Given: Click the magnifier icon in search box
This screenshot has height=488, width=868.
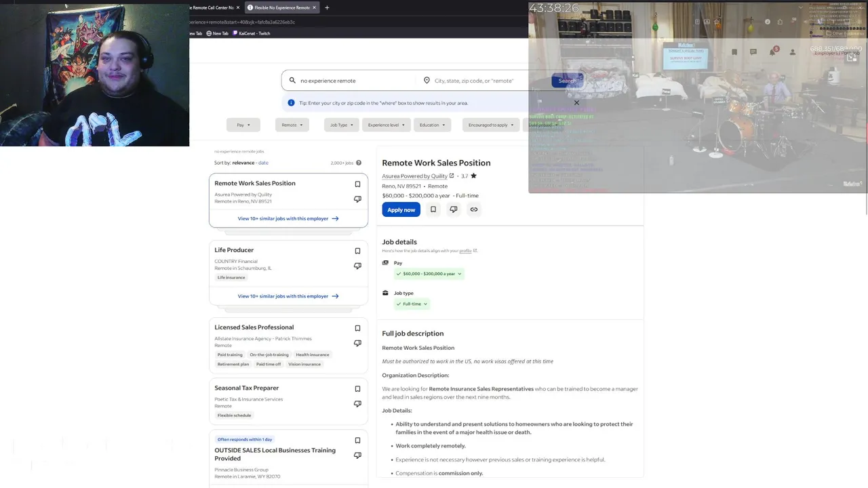Looking at the screenshot, I should [292, 80].
